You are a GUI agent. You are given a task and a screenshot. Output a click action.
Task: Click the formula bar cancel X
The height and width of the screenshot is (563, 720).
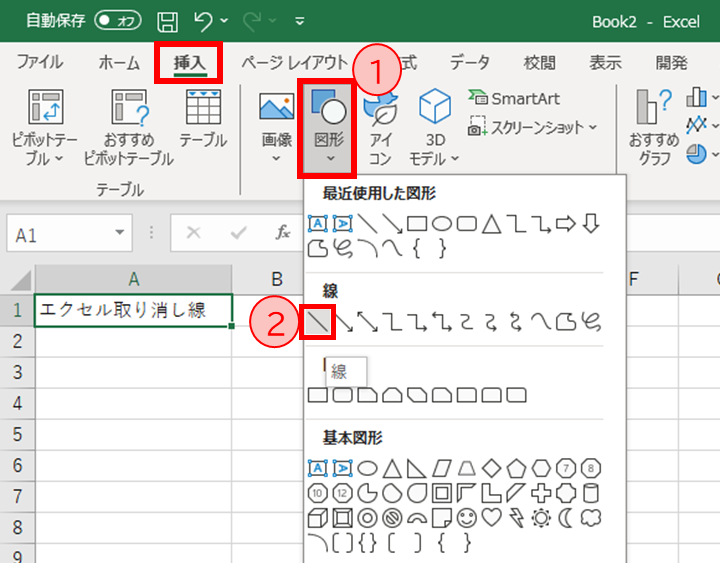[x=194, y=233]
